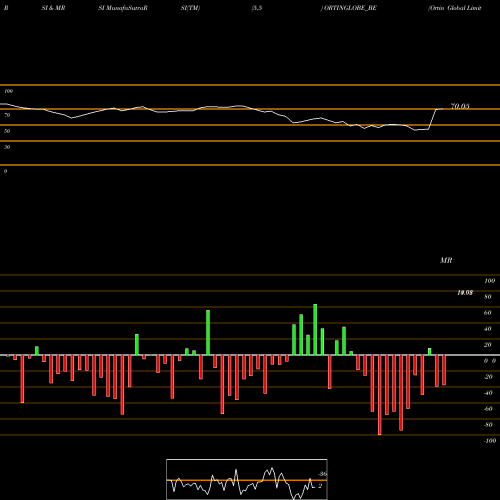This screenshot has width=500, height=500.
Task: Click the longest red MR histogram bar
Action: [x=380, y=395]
